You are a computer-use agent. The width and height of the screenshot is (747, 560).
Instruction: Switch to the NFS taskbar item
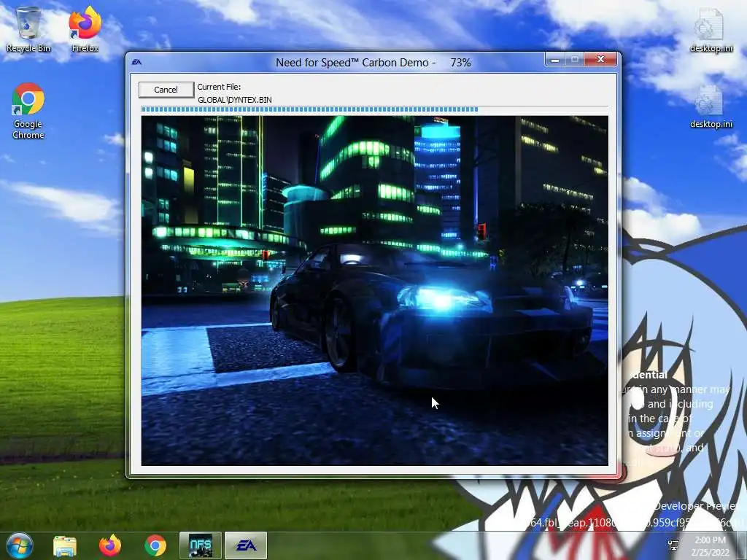tap(201, 545)
